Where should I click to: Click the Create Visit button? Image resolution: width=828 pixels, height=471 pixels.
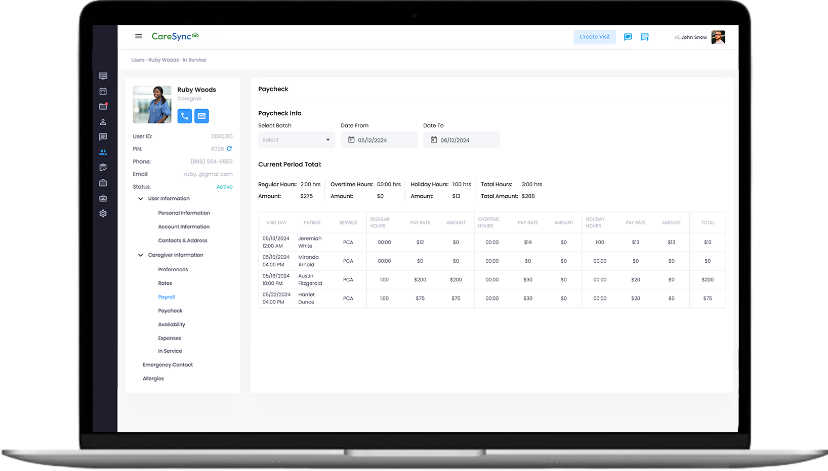594,37
